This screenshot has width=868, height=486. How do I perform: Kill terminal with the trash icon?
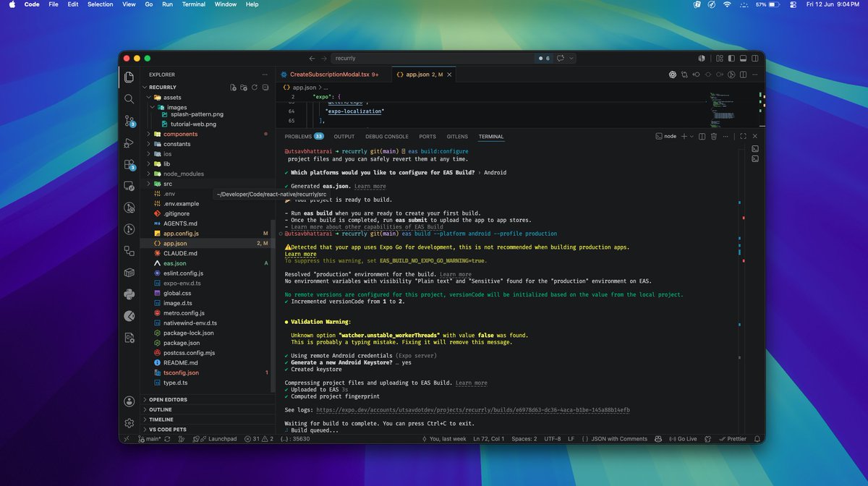[x=713, y=136]
